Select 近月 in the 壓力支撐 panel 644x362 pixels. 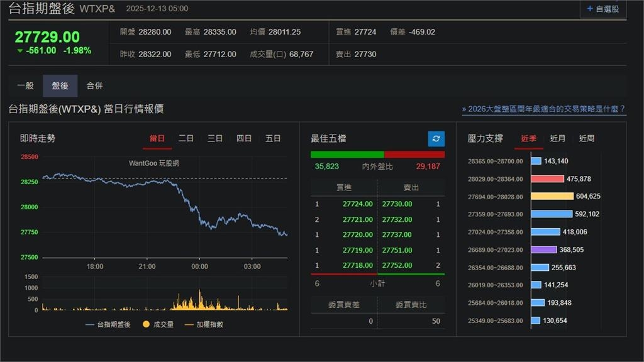coord(559,138)
